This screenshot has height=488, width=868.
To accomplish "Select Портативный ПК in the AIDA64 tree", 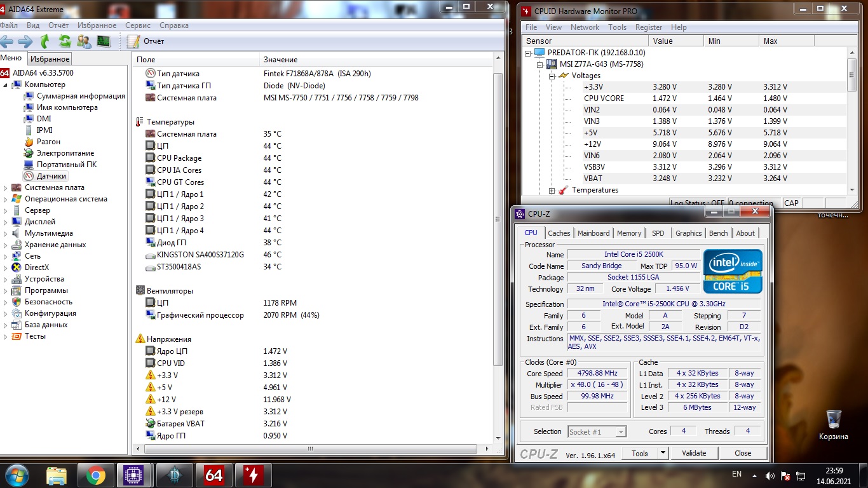I will [67, 165].
